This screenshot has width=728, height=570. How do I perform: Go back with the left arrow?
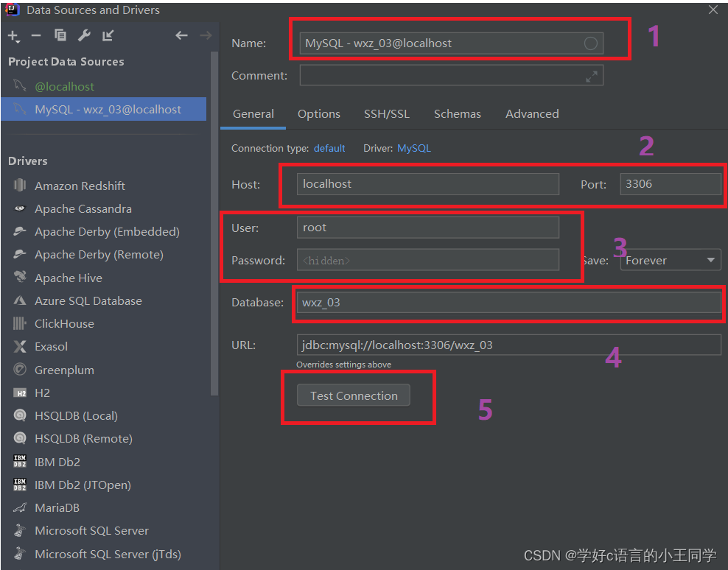coord(181,35)
